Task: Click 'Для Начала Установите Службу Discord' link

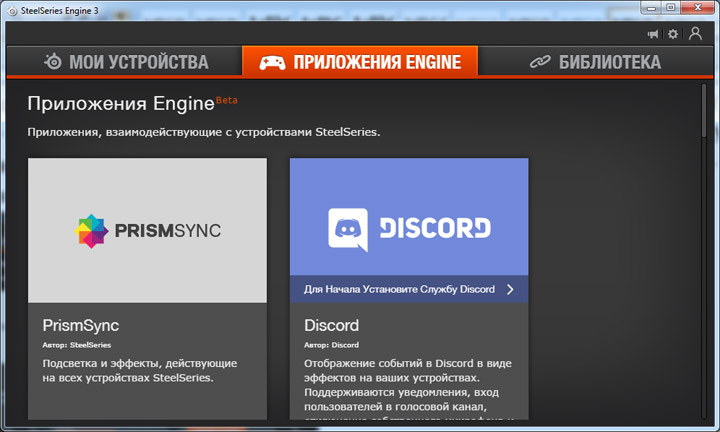Action: click(399, 289)
